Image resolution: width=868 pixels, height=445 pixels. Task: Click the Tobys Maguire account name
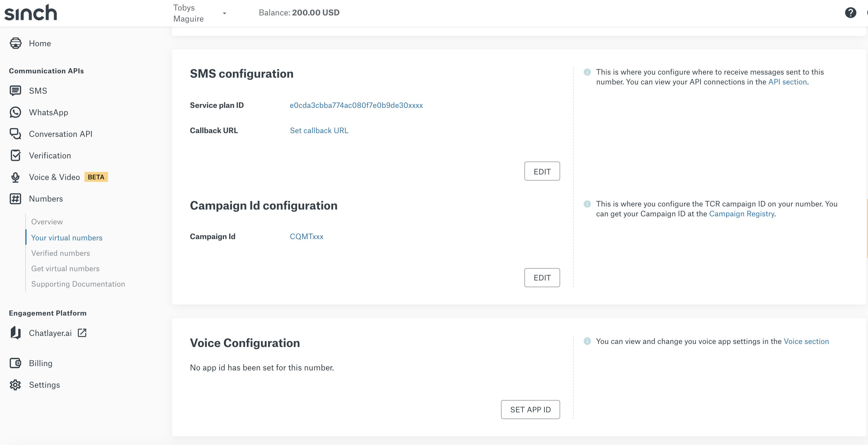click(x=188, y=13)
